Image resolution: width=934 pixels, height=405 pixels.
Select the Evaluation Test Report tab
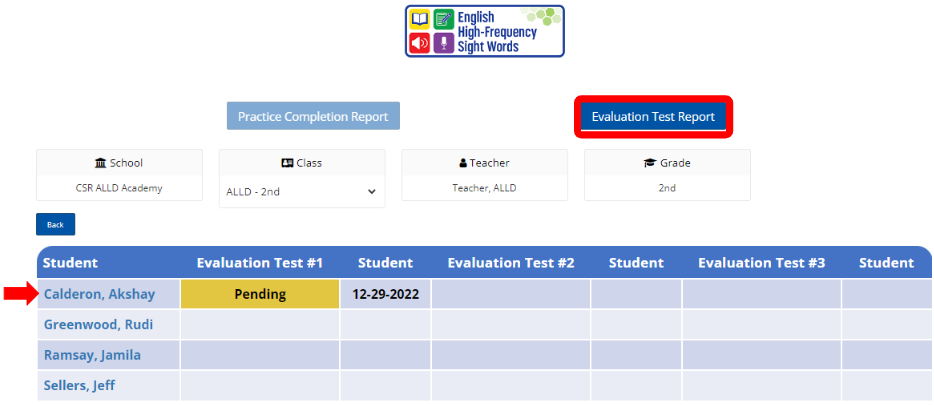tap(653, 117)
